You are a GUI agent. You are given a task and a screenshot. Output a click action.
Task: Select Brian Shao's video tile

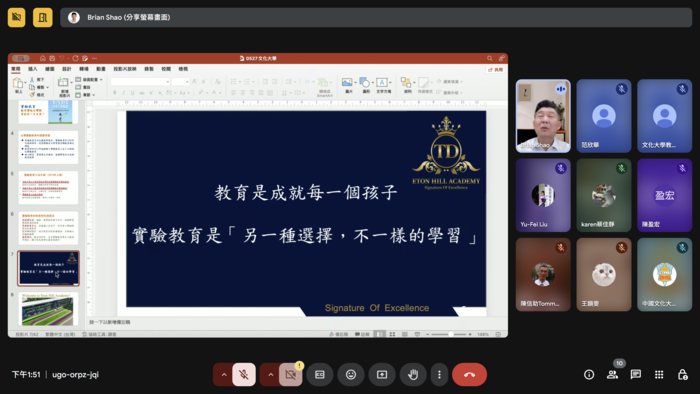(x=543, y=116)
